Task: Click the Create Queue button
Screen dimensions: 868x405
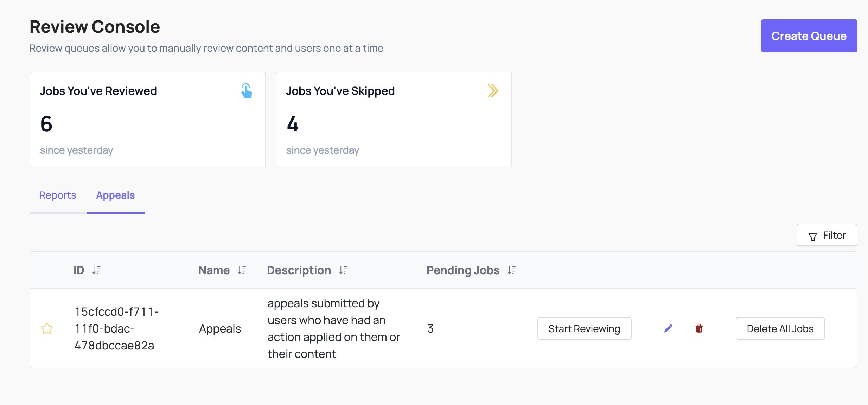Action: coord(809,36)
